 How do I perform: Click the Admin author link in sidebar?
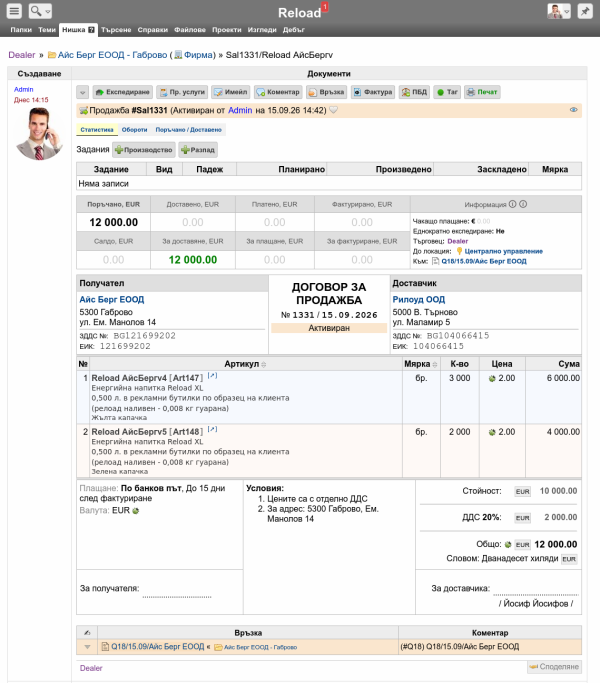pos(24,89)
